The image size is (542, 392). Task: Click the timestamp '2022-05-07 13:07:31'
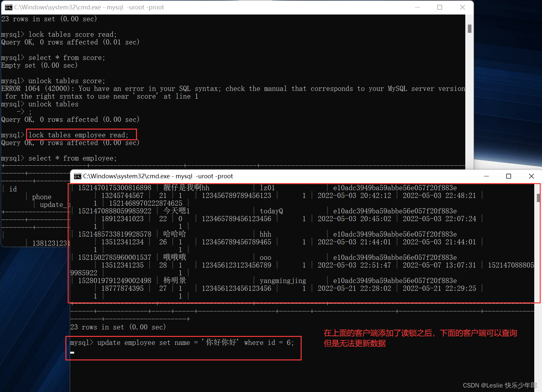pos(440,265)
